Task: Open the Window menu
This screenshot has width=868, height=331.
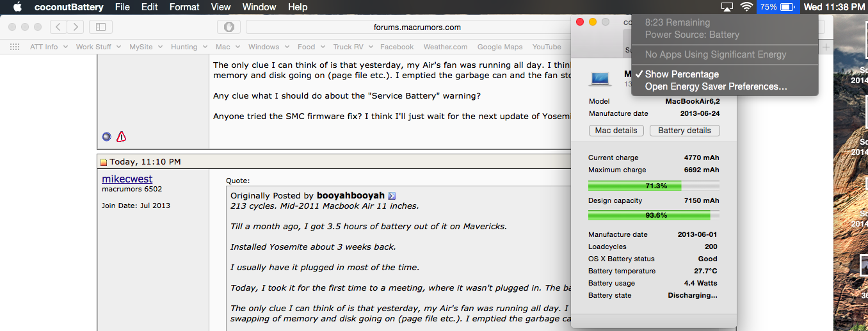Action: (x=259, y=7)
